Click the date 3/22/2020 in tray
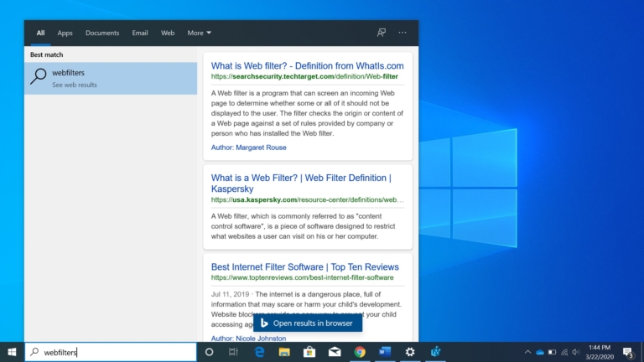This screenshot has width=644, height=362. 600,357
